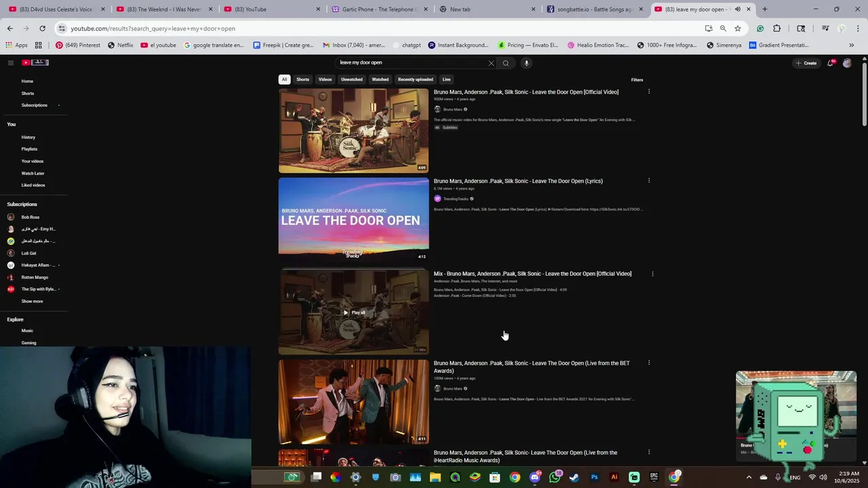Launch Photoshop from the taskbar
Image resolution: width=868 pixels, height=488 pixels.
(x=595, y=477)
